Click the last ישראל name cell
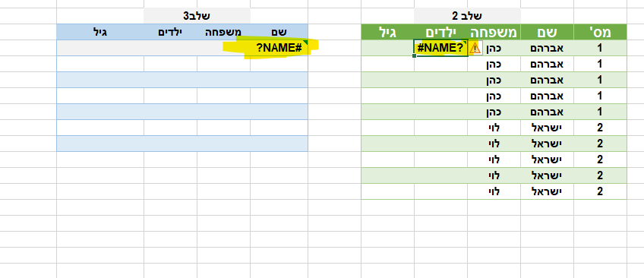This screenshot has width=644, height=278. (547, 191)
